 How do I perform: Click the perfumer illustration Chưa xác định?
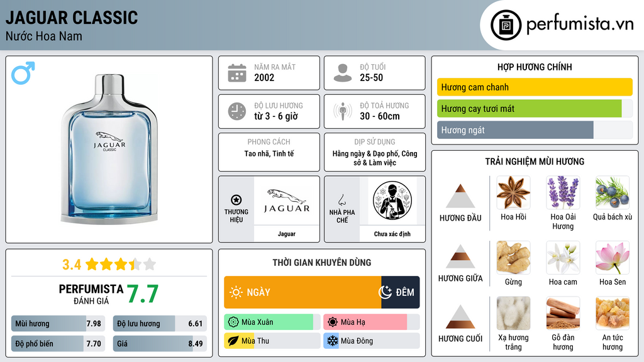(392, 200)
